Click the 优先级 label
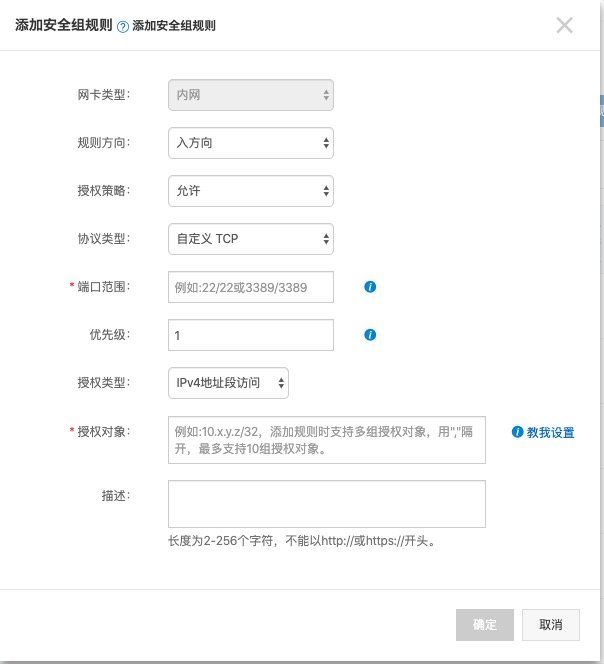 pos(109,335)
